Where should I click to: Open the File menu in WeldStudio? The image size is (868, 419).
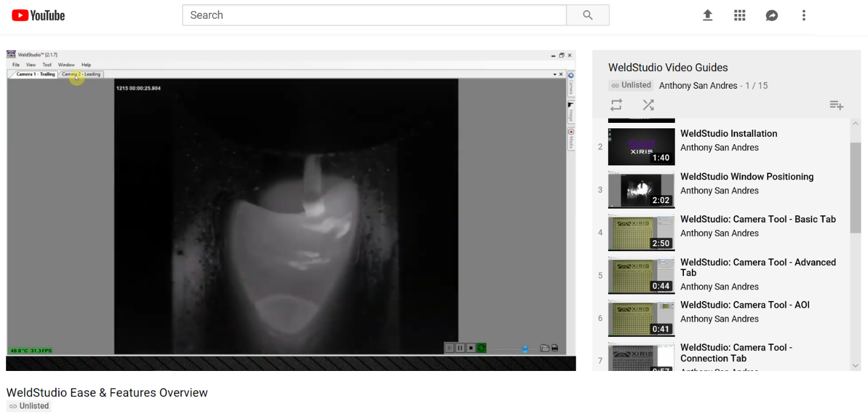16,64
